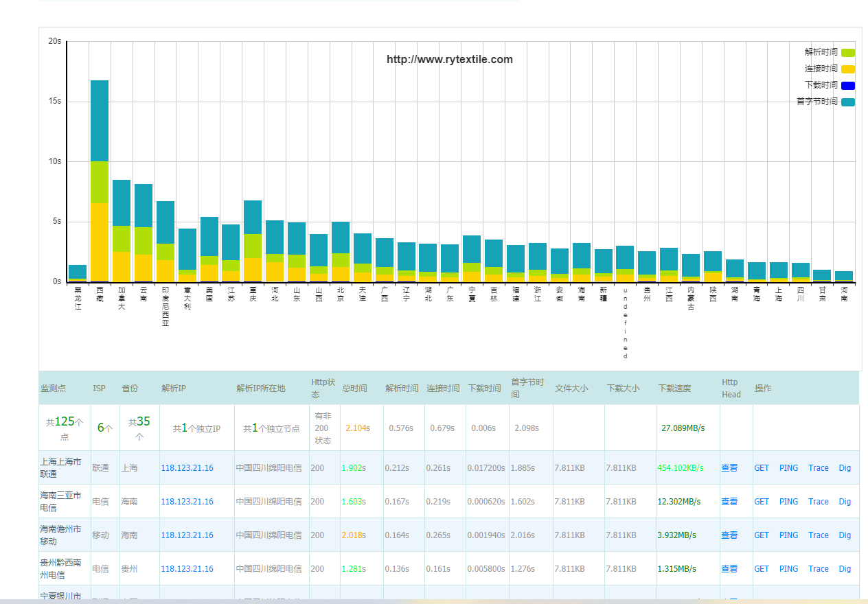Click the 监测点 column header

[53, 388]
